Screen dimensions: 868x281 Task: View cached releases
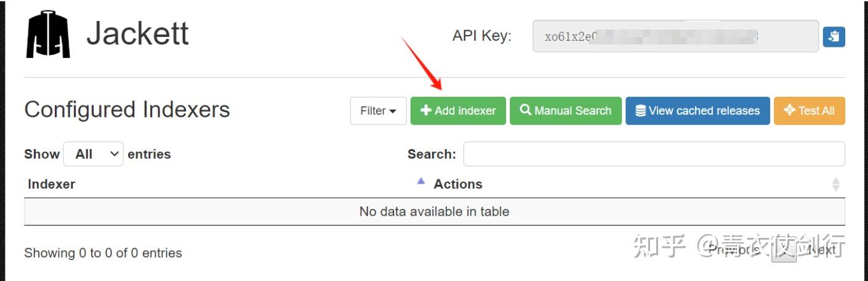697,111
